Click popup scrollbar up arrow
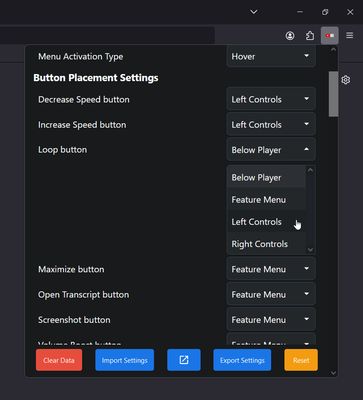Viewport: 363px width, 400px height. pyautogui.click(x=333, y=50)
